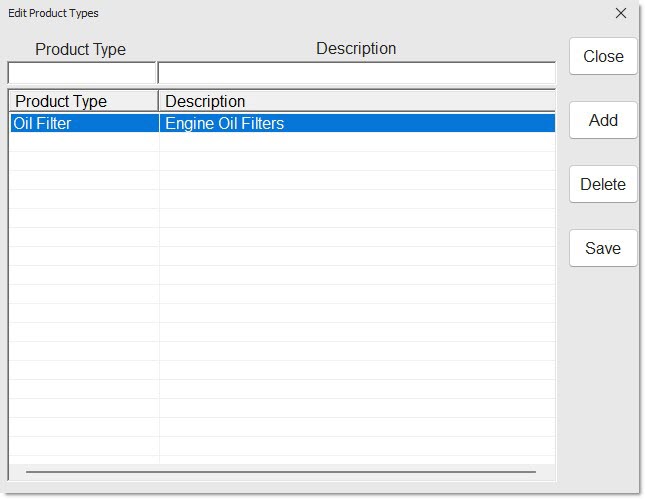
Task: Close the dialog using the X icon
Action: tap(620, 13)
